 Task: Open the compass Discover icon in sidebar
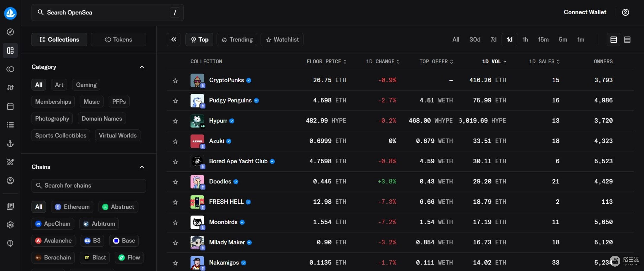(x=10, y=32)
